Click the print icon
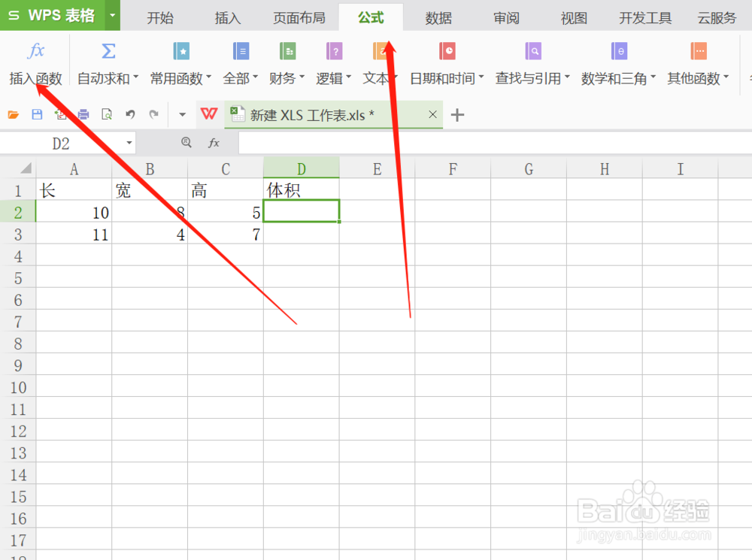The image size is (752, 560). (x=83, y=114)
